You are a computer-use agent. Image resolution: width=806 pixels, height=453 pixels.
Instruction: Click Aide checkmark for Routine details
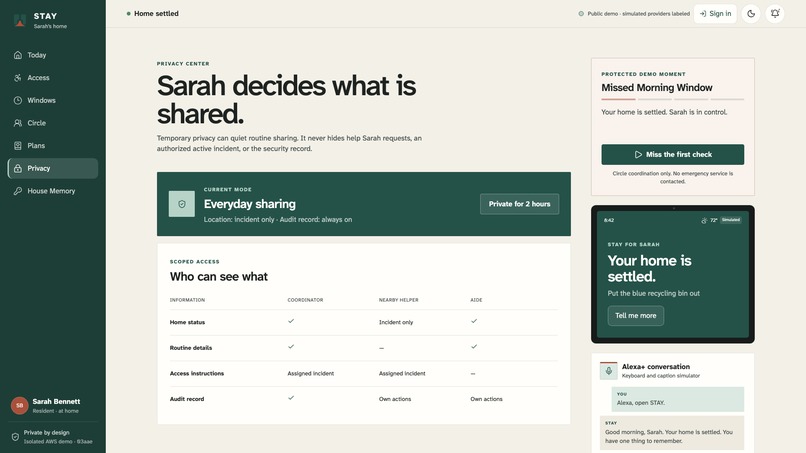pos(474,347)
